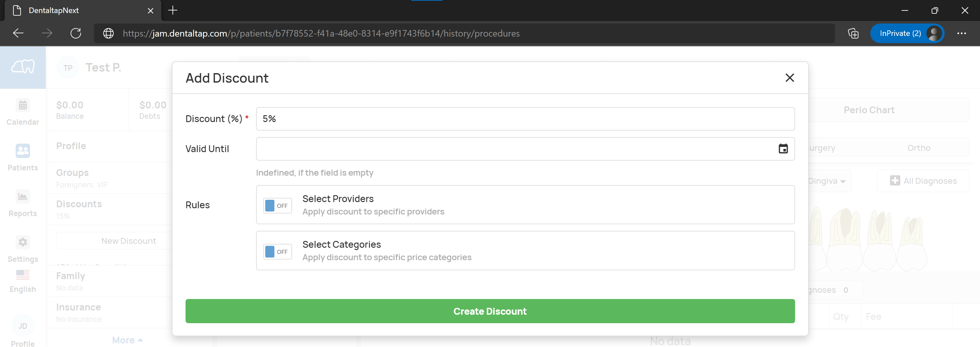Collapse the More section link

(x=127, y=340)
